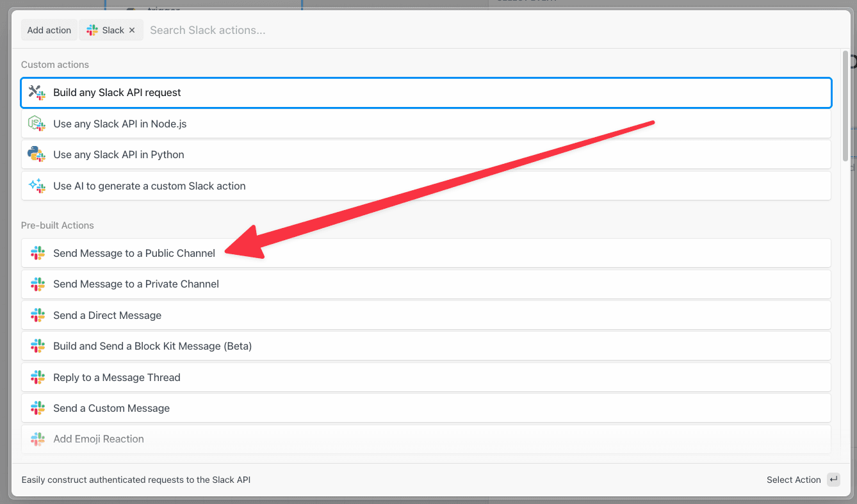857x504 pixels.
Task: Click the AI sparkle icon for custom Slack action
Action: pyautogui.click(x=37, y=186)
